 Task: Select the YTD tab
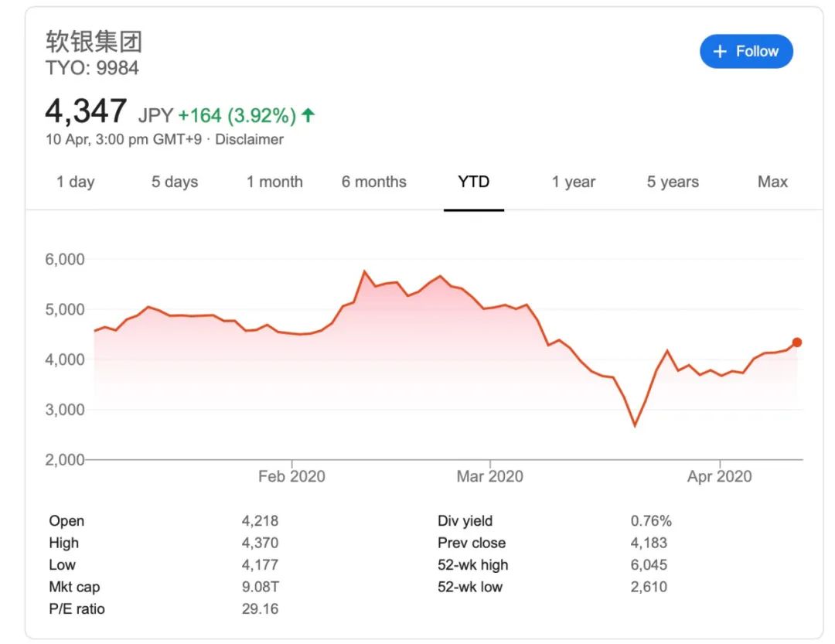tap(473, 182)
